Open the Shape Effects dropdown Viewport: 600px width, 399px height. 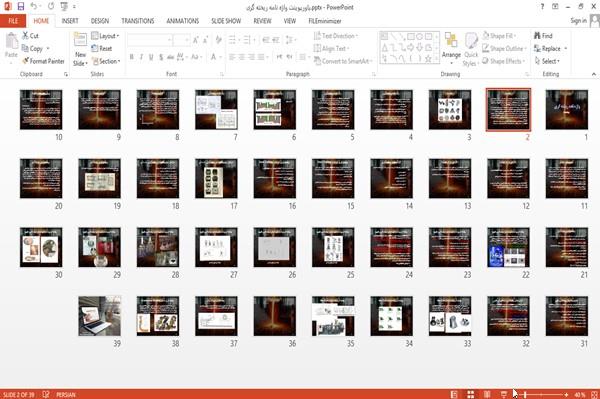(503, 61)
